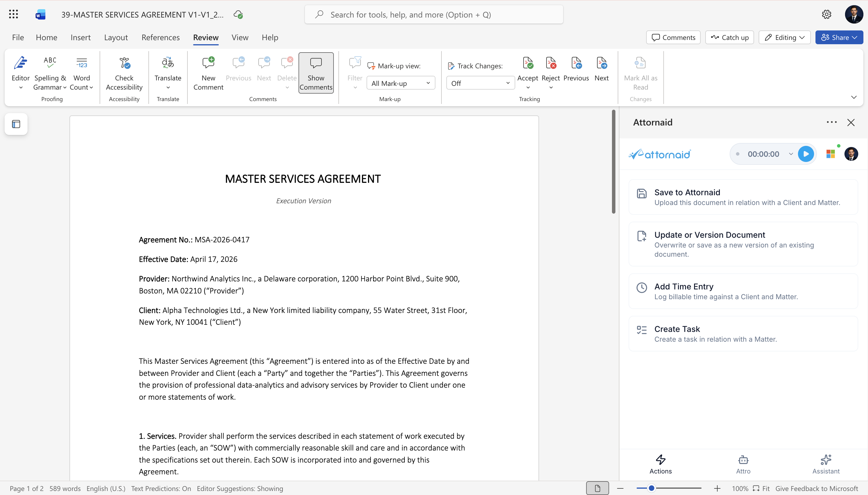The image size is (868, 495).
Task: Expand the Accept dropdown arrow
Action: [528, 88]
